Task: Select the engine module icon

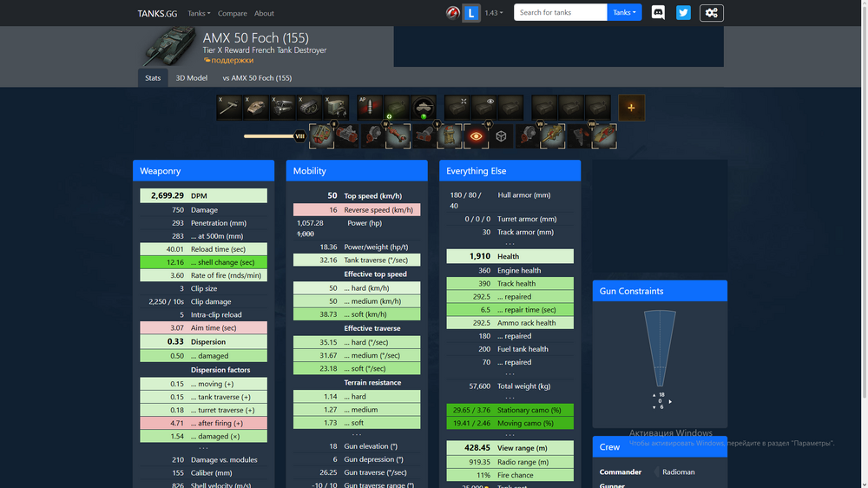Action: click(x=283, y=108)
